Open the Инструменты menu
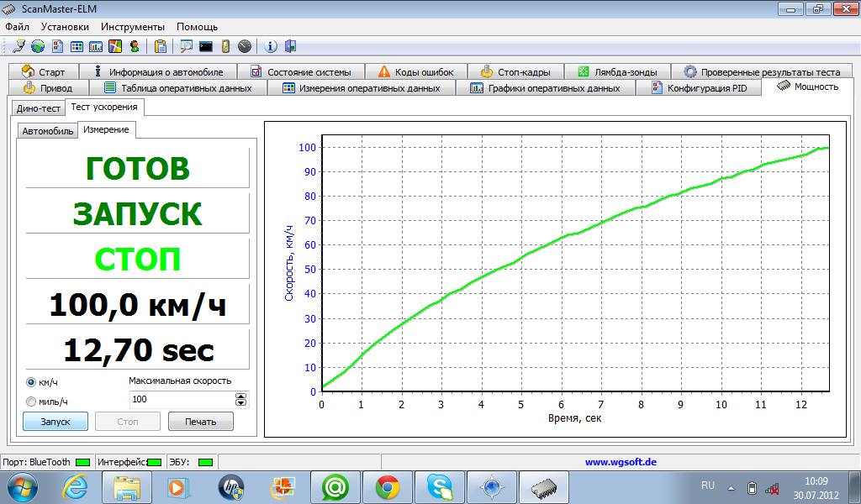Screen dimensions: 861x504 point(133,27)
